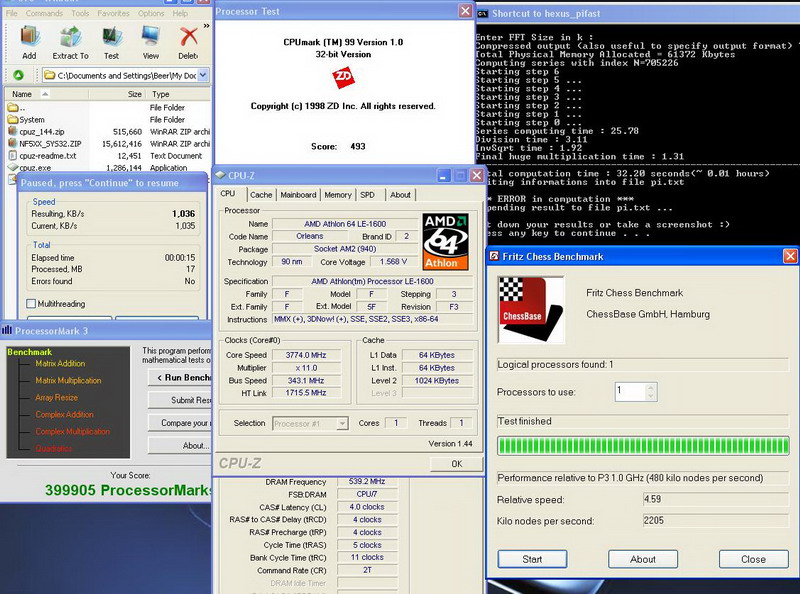800x594 pixels.
Task: Select NF5XX_SYS32.ZIP archive in WinRAR list
Action: (x=50, y=144)
